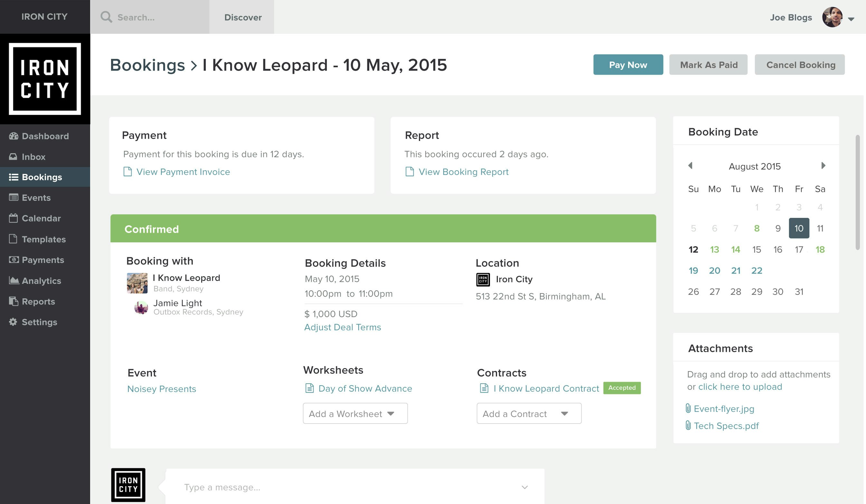Click the Inbox tray icon
Viewport: 866px width, 504px height.
(x=13, y=157)
